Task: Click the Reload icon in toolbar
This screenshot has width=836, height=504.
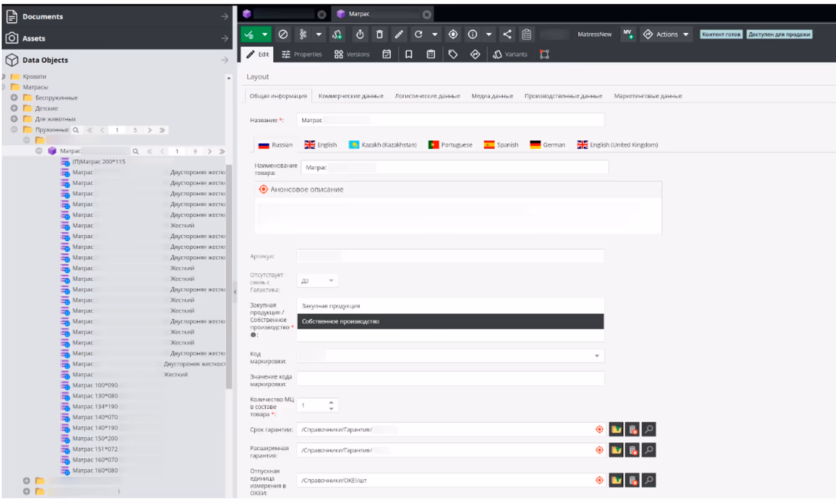Action: pyautogui.click(x=418, y=34)
